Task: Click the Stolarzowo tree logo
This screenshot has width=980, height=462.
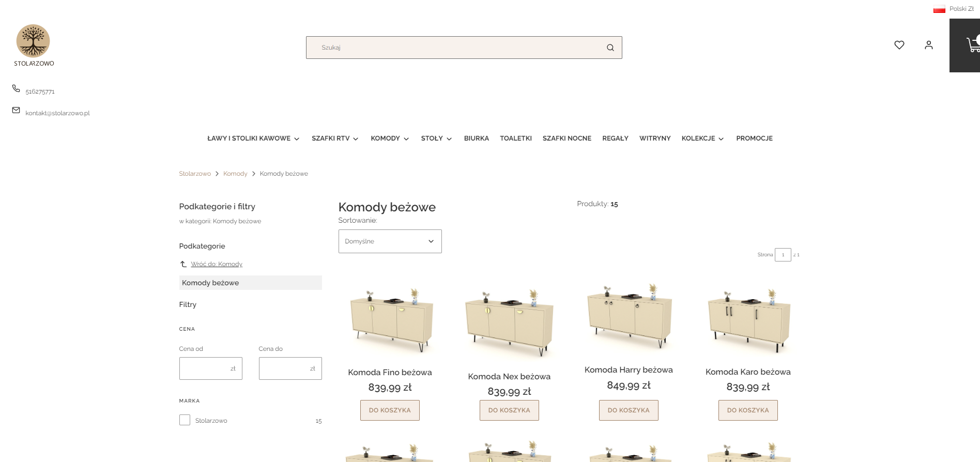Action: click(33, 41)
